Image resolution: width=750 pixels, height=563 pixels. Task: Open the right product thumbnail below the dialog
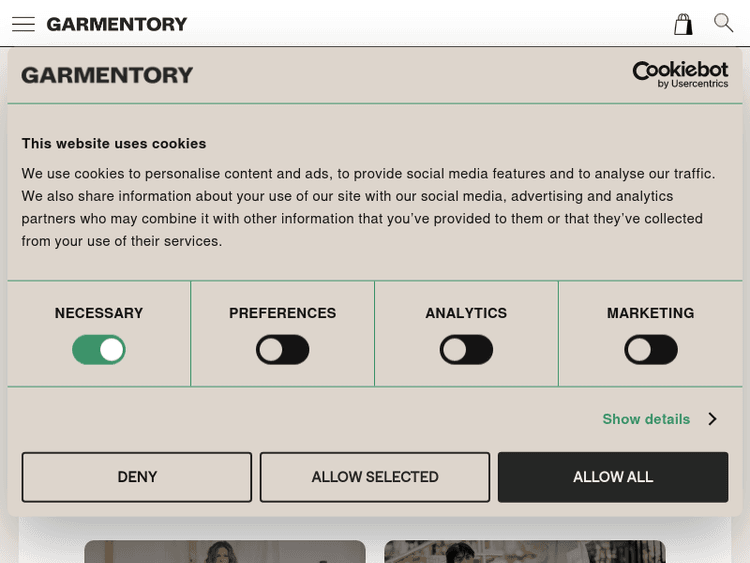[x=525, y=552]
